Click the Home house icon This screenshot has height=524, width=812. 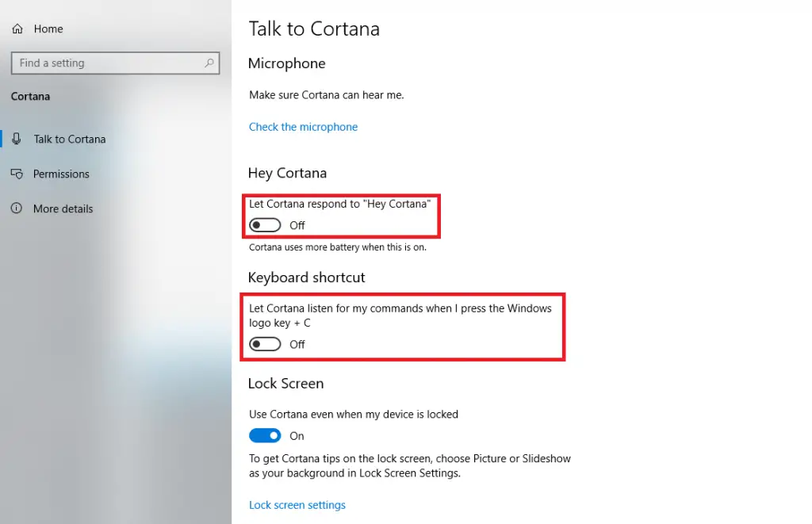tap(17, 29)
